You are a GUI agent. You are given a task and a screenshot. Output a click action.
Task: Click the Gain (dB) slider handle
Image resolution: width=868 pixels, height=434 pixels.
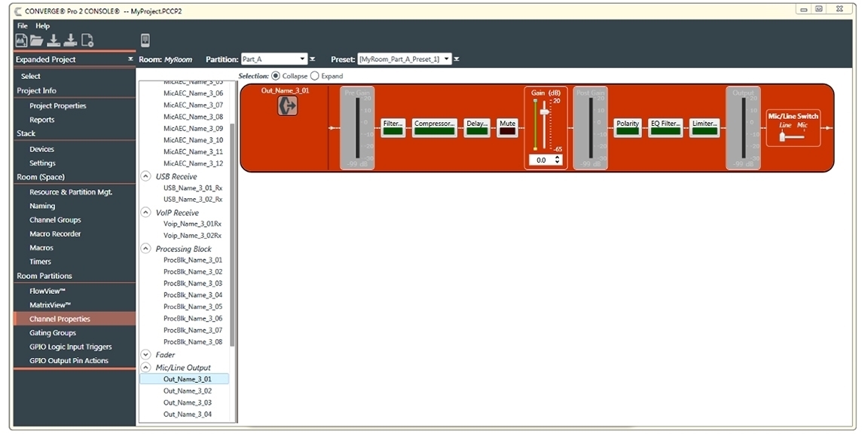(x=544, y=110)
